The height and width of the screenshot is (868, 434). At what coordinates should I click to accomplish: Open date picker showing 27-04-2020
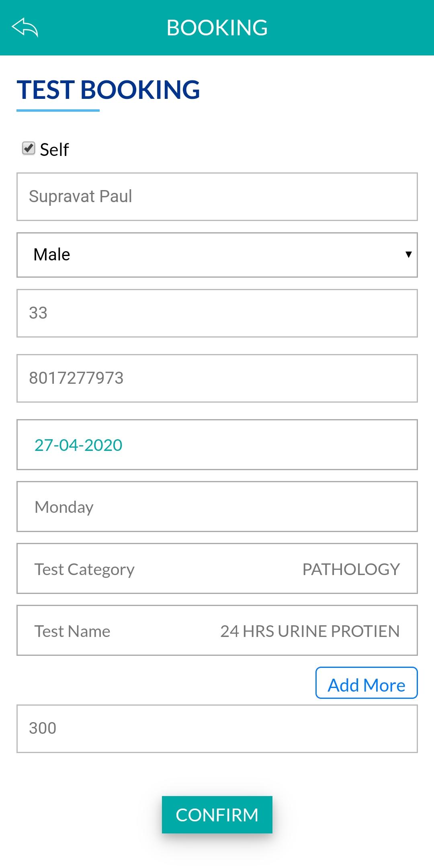tap(217, 444)
